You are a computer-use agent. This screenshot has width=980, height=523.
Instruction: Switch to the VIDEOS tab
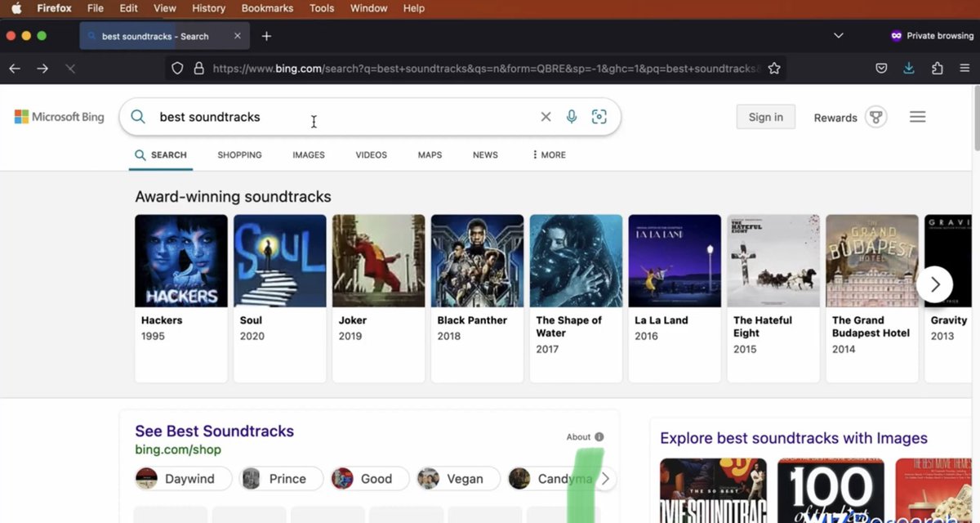point(371,154)
